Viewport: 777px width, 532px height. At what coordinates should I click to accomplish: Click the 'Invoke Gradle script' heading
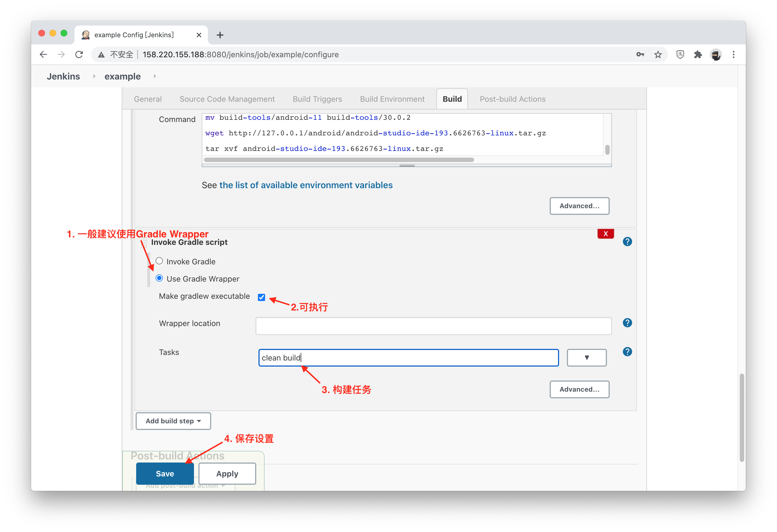(189, 242)
